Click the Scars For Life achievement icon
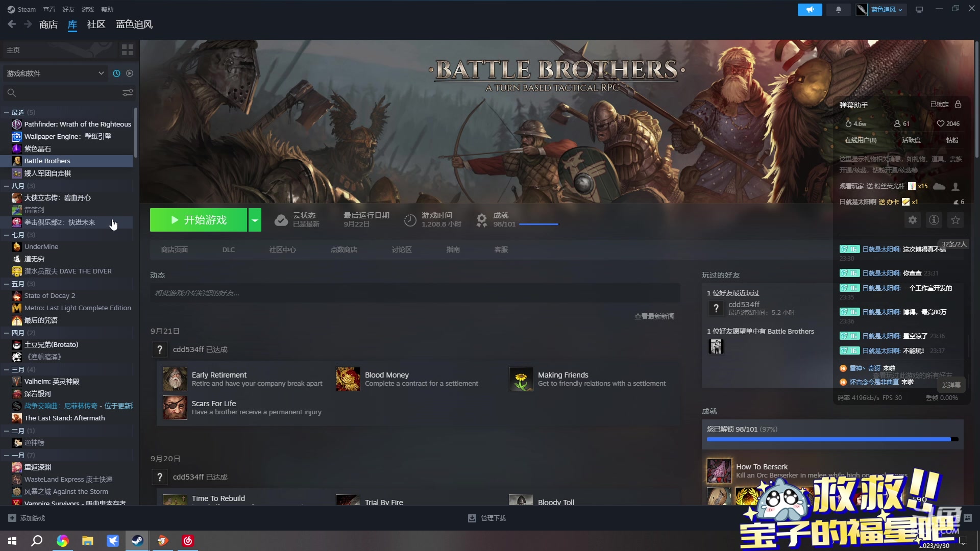This screenshot has height=551, width=980. 175,408
